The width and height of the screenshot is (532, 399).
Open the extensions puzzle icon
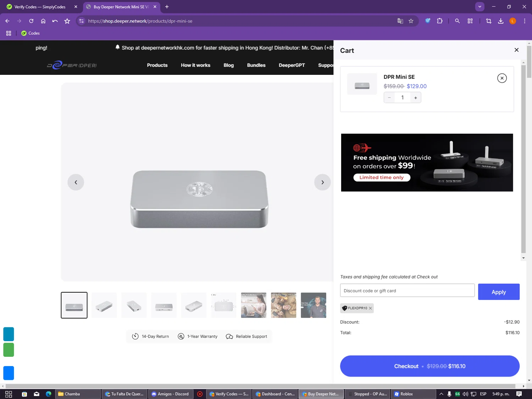(440, 21)
